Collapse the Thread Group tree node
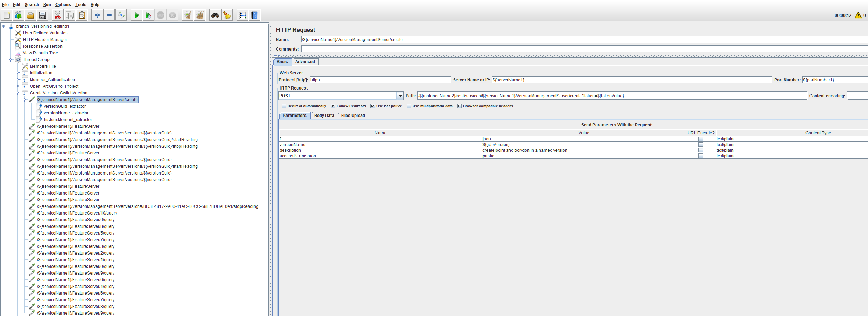The image size is (868, 316). (x=11, y=60)
